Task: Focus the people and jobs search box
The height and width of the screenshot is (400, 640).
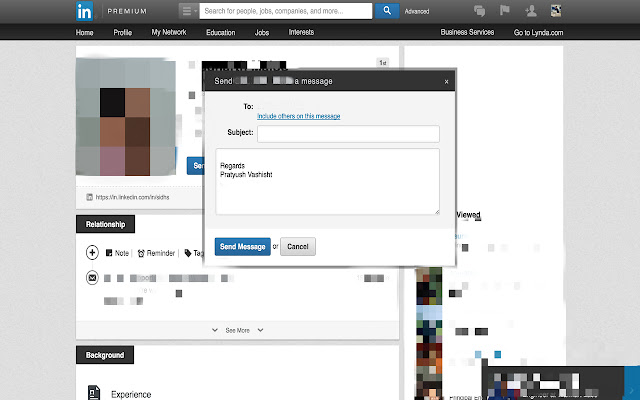Action: click(286, 11)
